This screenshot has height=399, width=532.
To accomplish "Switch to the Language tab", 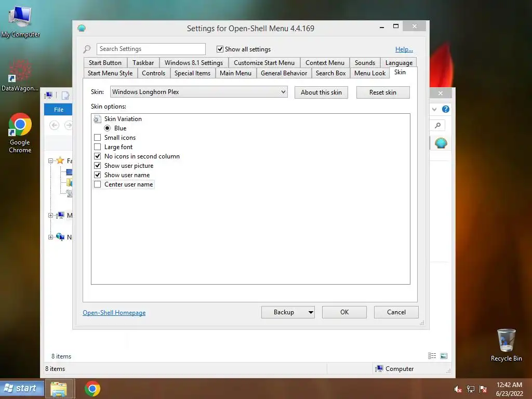I will pos(398,63).
